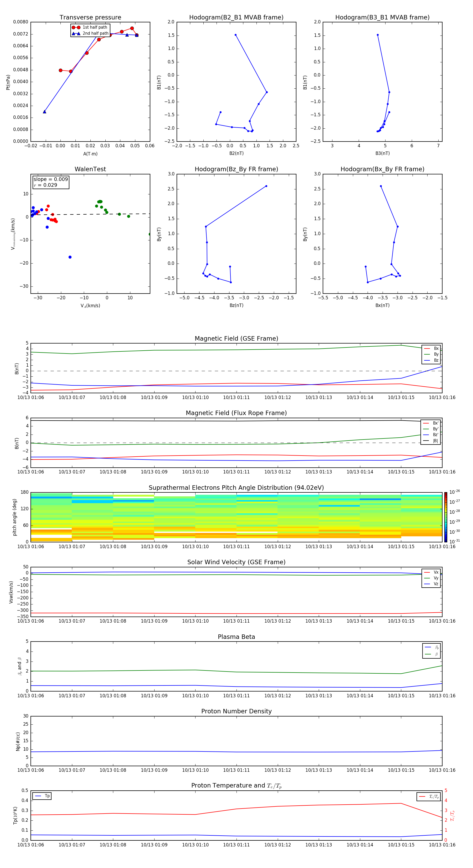Click the 'Bx(nT)' x-axis label
Screen dimensions: 473x868
(x=382, y=305)
